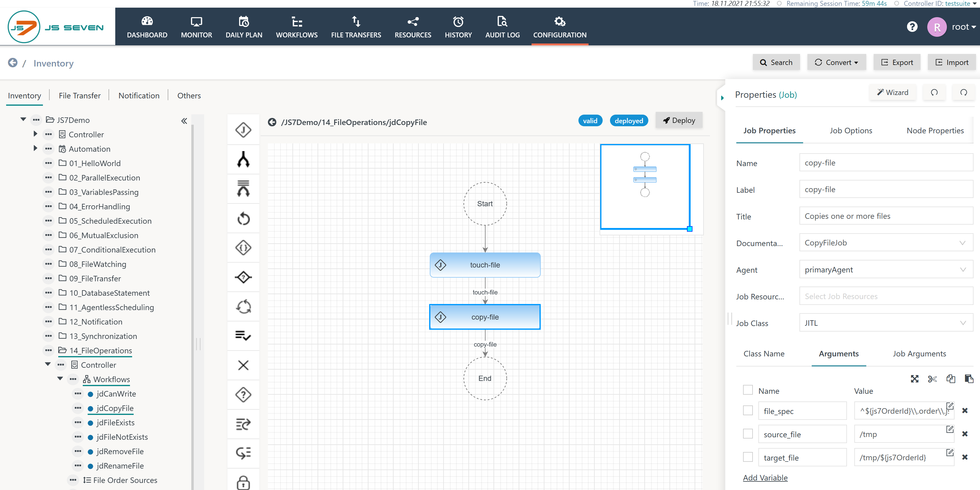Remove the source_file argument

pos(964,434)
